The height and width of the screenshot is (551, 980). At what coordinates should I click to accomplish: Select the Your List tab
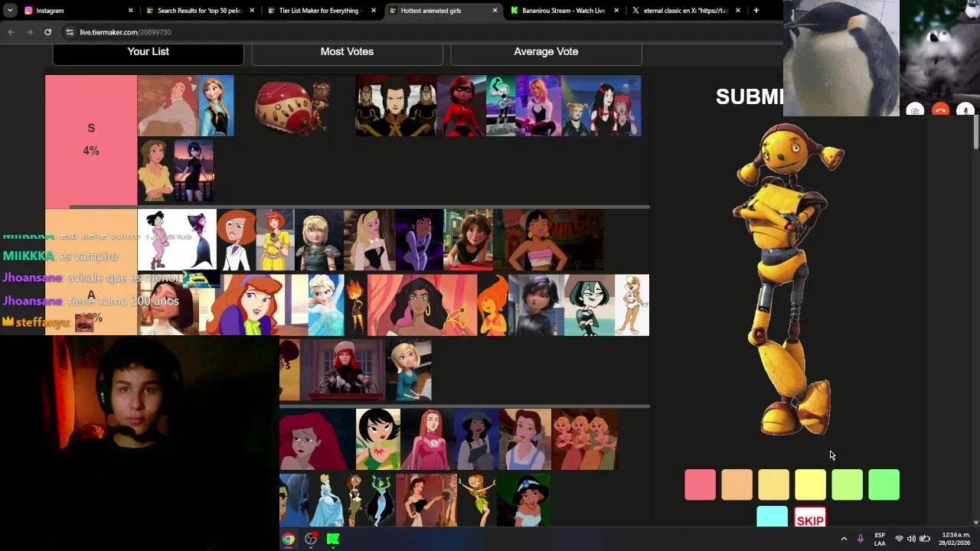148,52
